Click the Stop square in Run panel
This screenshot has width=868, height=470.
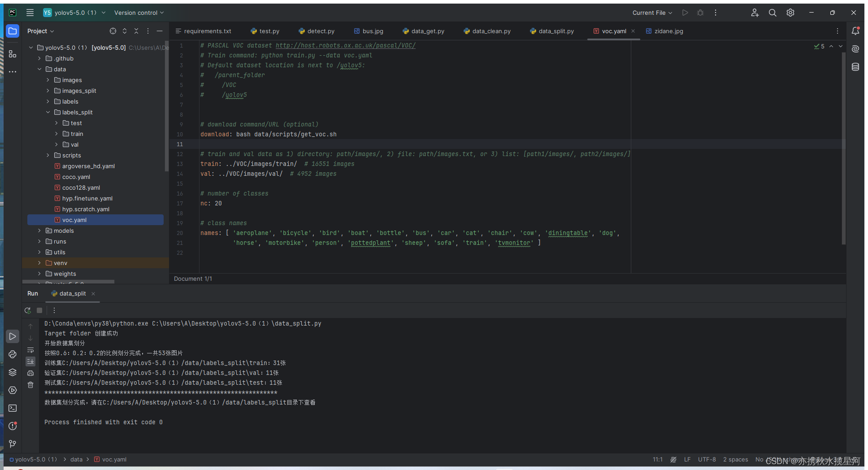[39, 310]
